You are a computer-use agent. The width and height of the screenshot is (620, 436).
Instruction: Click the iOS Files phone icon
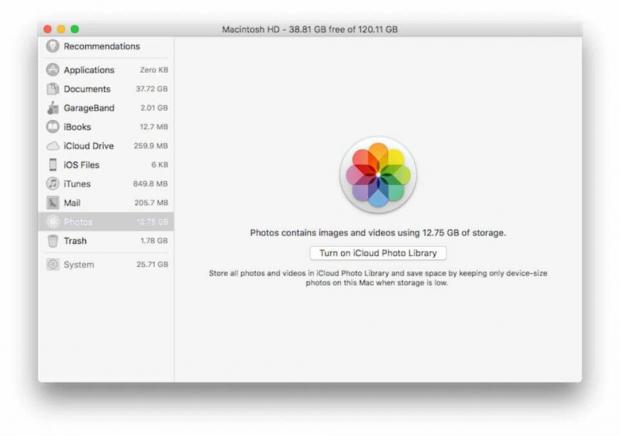point(53,165)
